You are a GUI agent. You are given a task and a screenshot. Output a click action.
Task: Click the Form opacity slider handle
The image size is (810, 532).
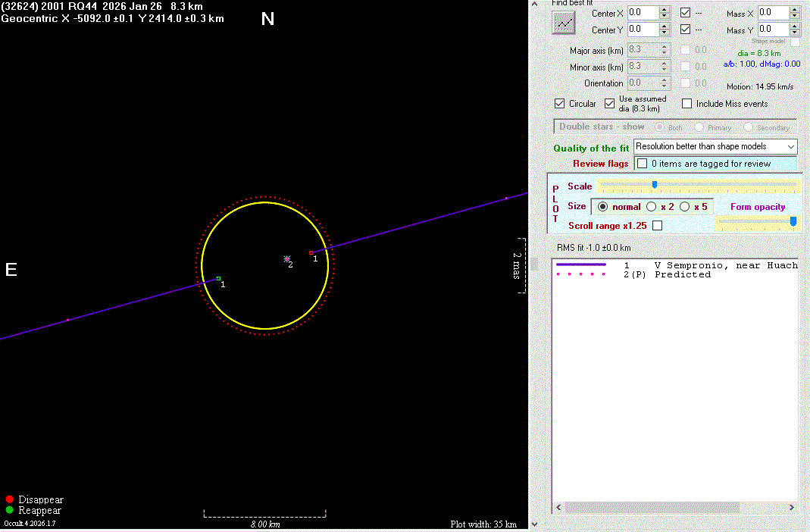[793, 221]
